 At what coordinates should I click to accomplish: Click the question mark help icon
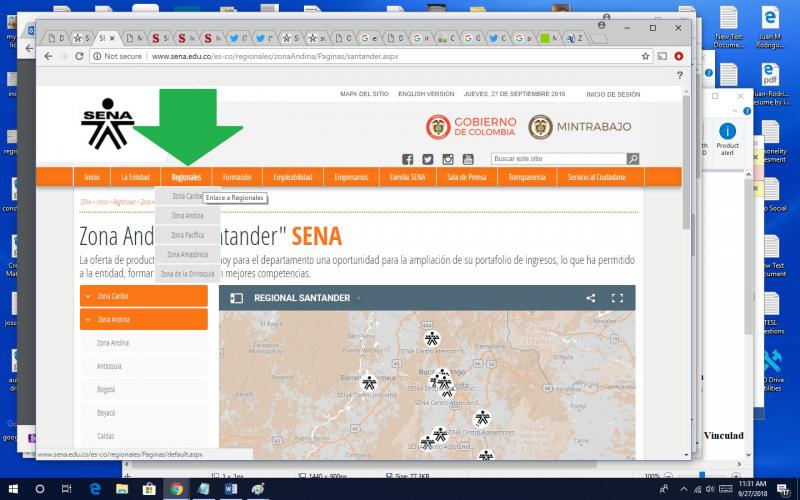coord(680,75)
